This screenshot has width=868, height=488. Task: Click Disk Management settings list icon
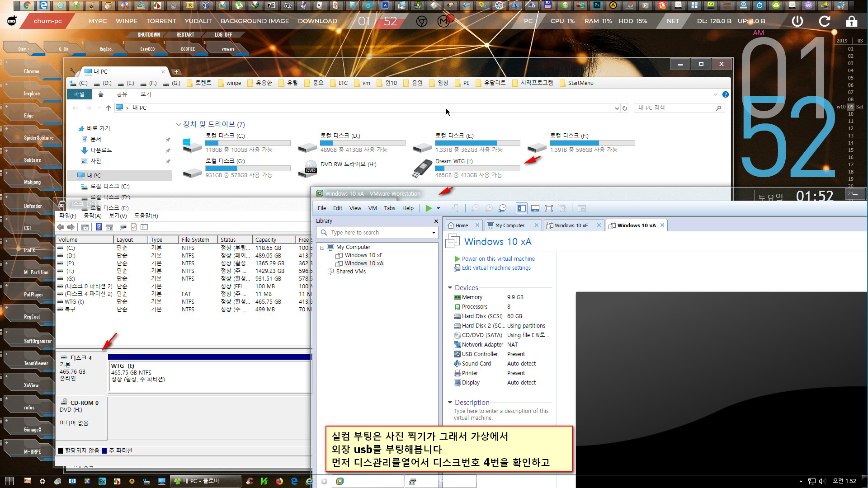[x=144, y=227]
